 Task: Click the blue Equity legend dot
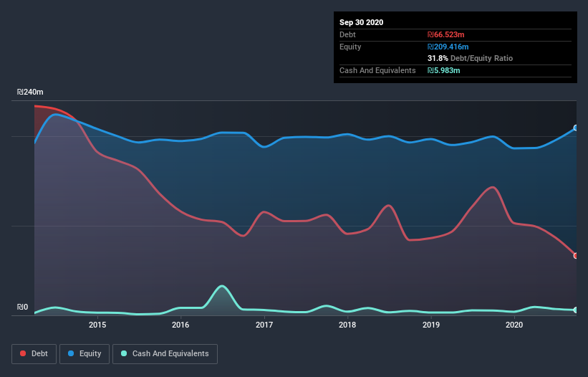(71, 353)
